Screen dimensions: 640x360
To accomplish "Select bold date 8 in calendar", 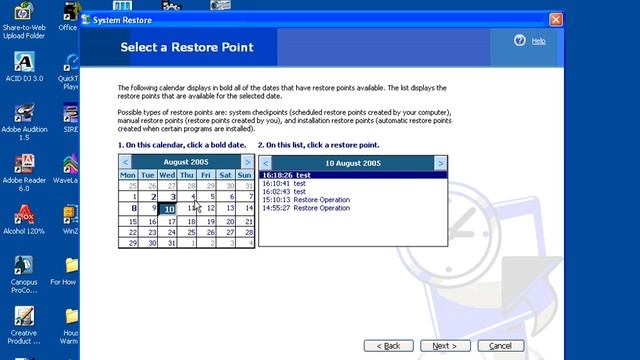I will tap(129, 209).
